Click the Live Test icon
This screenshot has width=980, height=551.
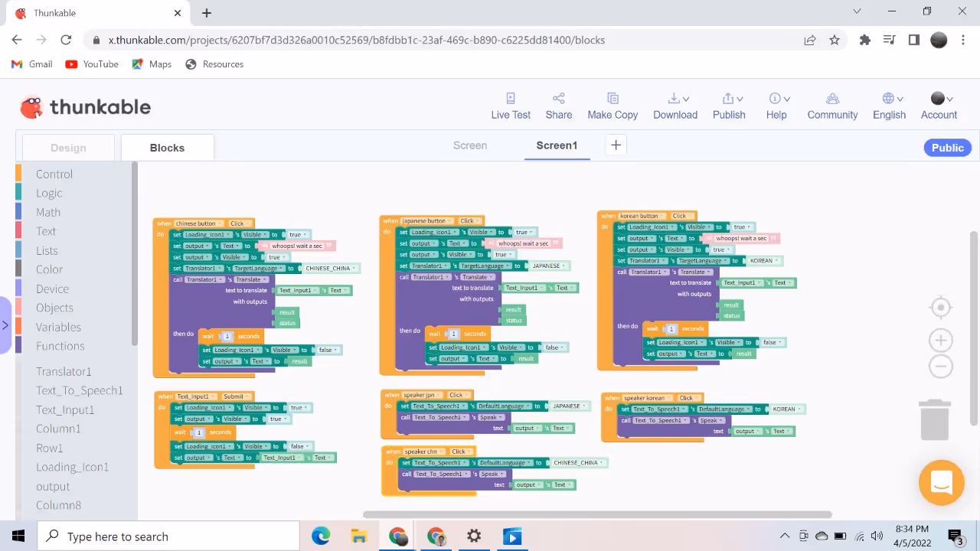click(x=511, y=99)
